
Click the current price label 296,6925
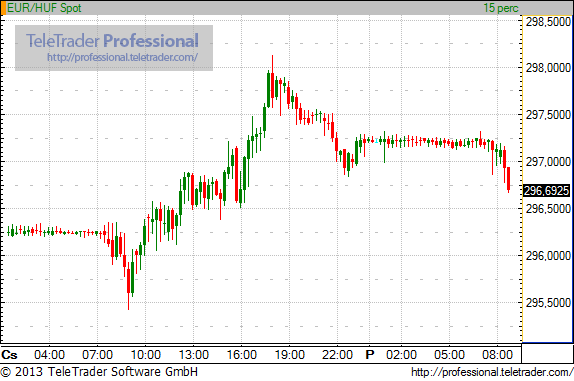click(x=547, y=191)
